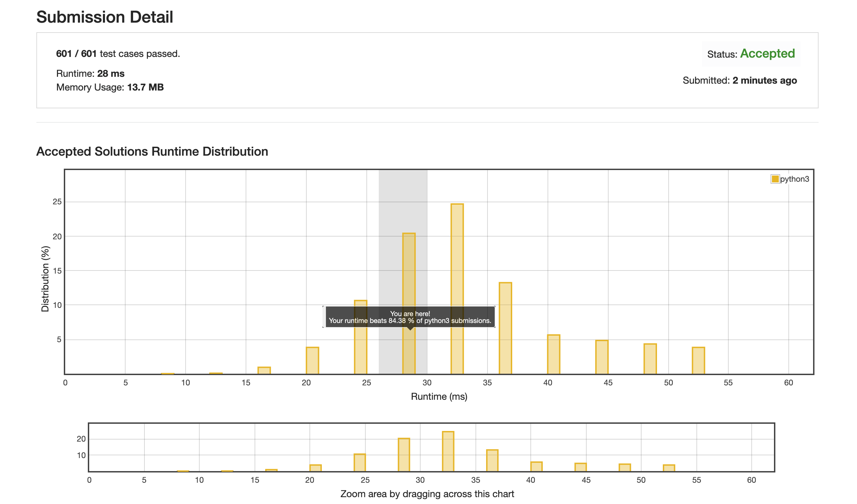Click the bar at 48 ms in main chart

[x=650, y=358]
